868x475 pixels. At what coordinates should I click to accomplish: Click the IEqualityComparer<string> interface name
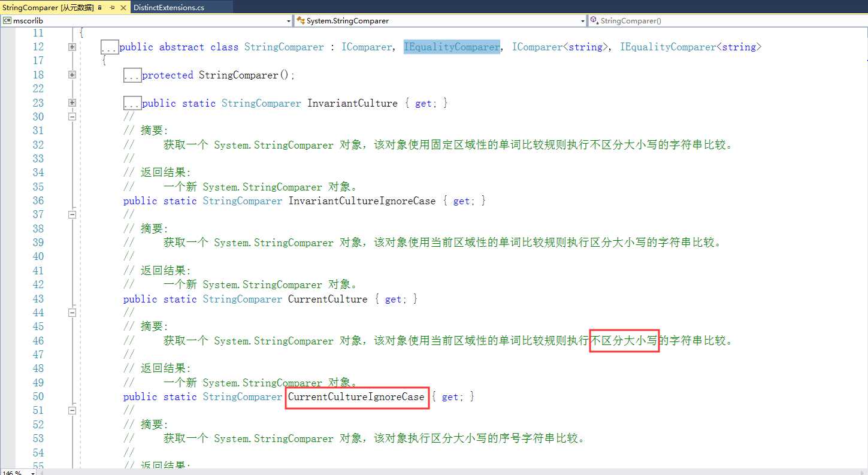click(x=691, y=47)
